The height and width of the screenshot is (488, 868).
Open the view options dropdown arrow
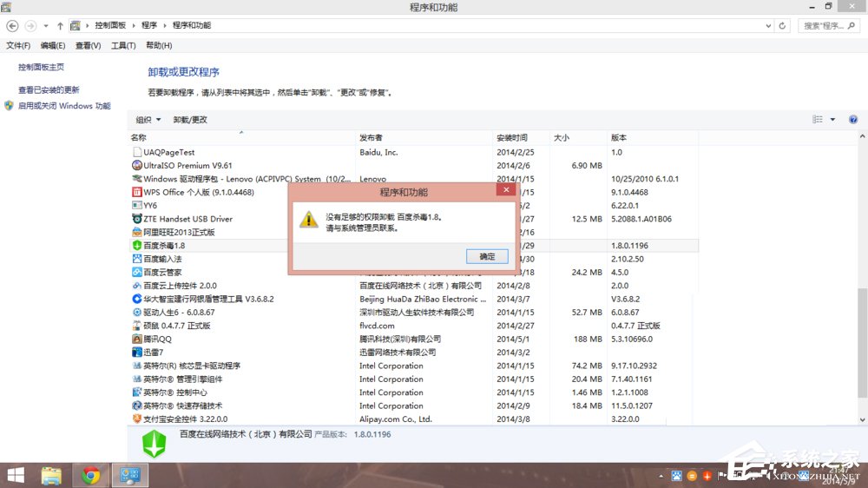pyautogui.click(x=832, y=120)
